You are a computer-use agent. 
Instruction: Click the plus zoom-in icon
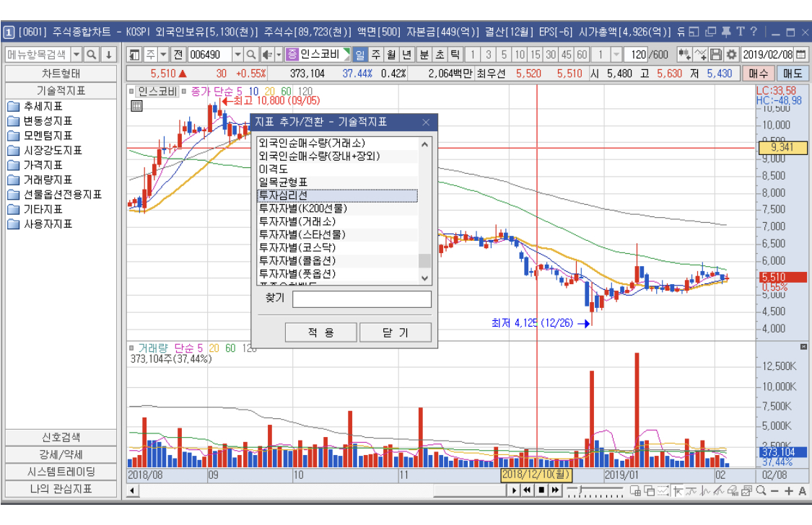789,490
